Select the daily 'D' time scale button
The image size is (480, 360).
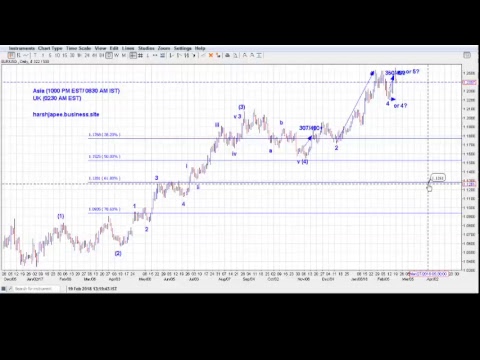[109, 55]
